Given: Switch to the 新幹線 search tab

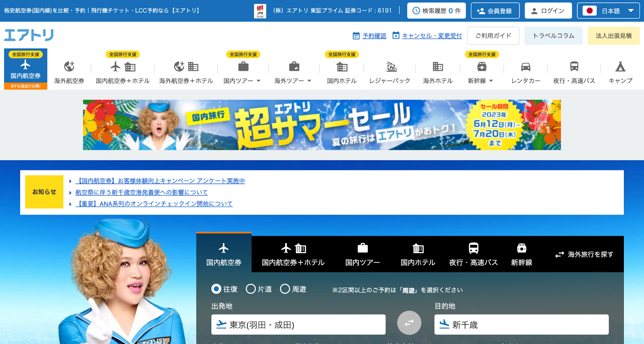Looking at the screenshot, I should [x=522, y=254].
